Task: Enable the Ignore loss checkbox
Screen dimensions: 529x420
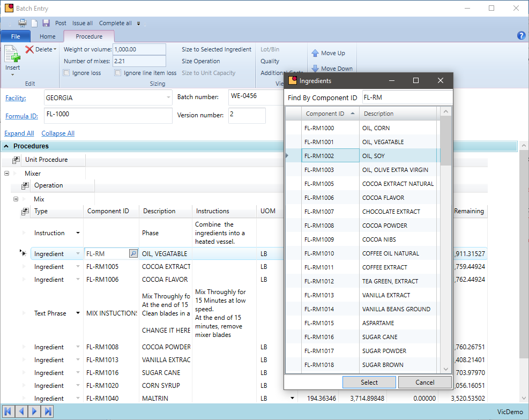Action: click(66, 73)
